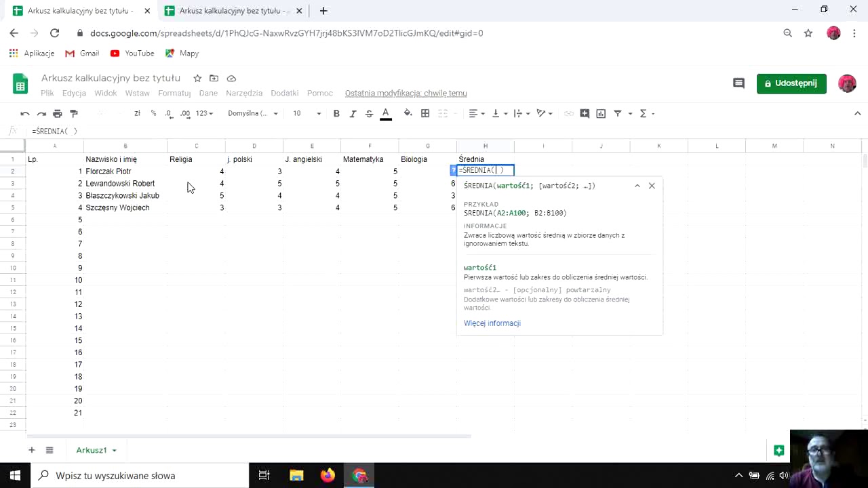
Task: Open the fill color bucket tool
Action: [408, 113]
